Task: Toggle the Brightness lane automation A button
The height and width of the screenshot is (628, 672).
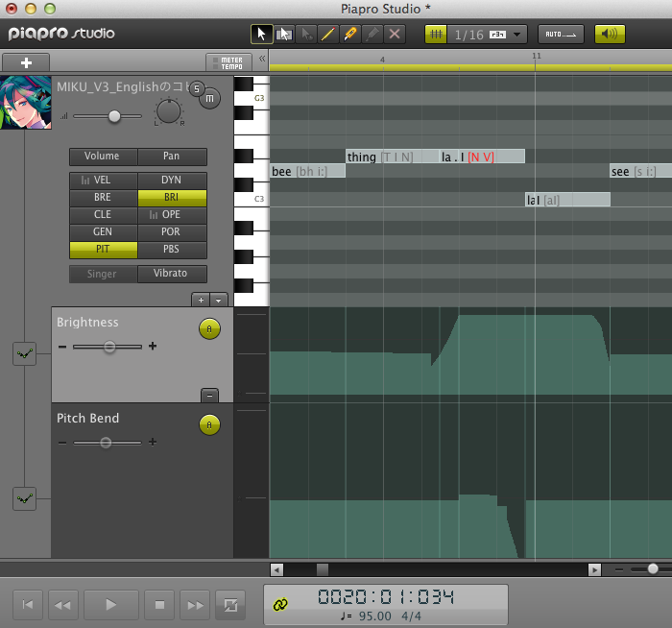Action: coord(209,328)
